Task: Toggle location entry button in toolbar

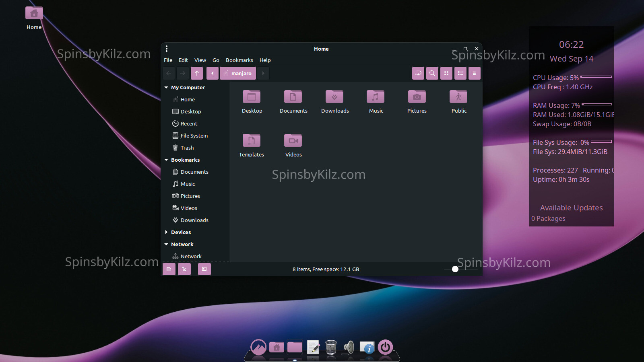Action: [x=418, y=73]
